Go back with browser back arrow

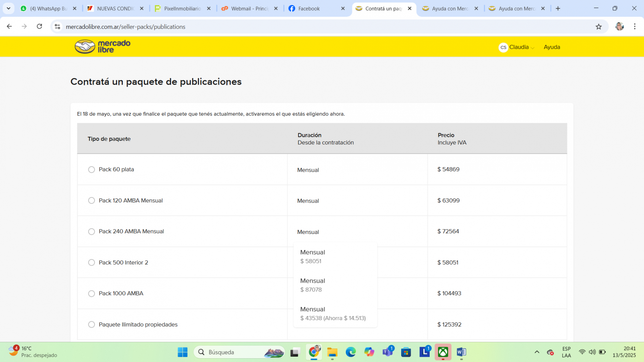pos(9,26)
